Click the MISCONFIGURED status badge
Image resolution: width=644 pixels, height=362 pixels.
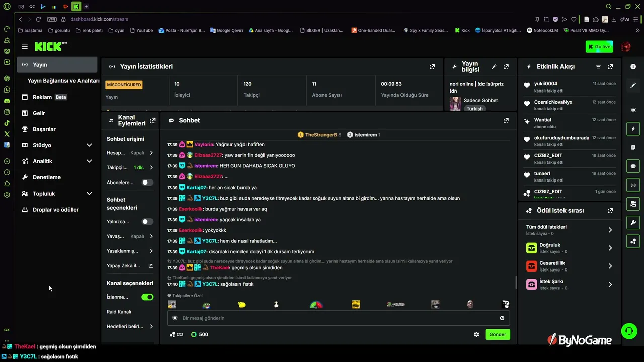124,85
